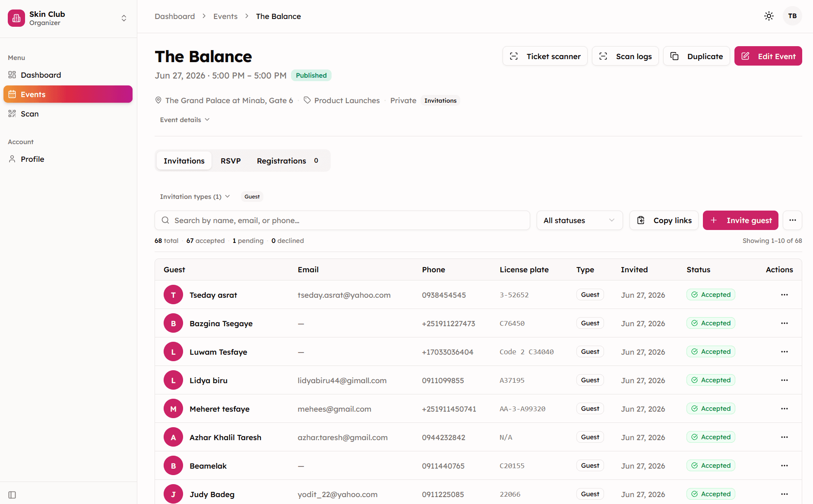
Task: Click Lidya biru's L avatar
Action: point(173,380)
